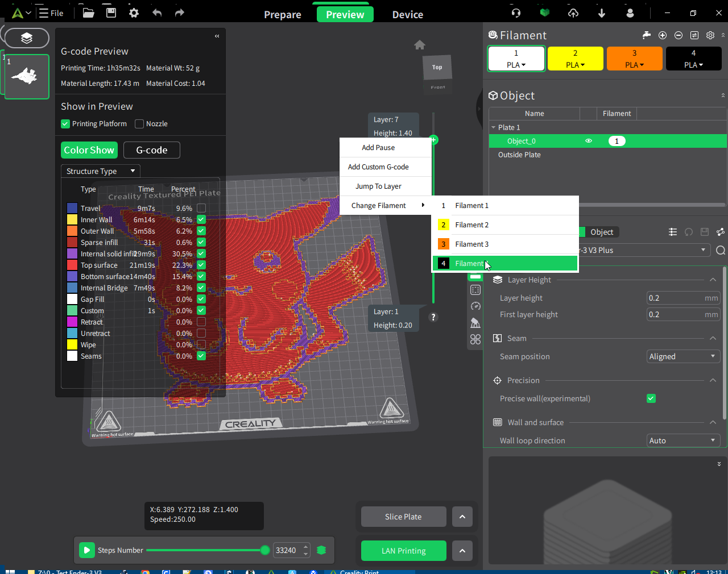Switch to the Prepare tab

[x=283, y=15]
